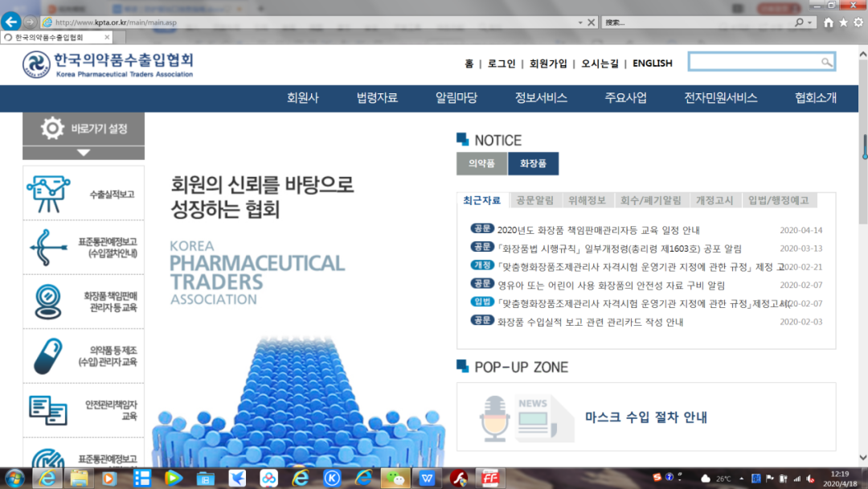Switch to 위해정보 tab

coord(587,200)
